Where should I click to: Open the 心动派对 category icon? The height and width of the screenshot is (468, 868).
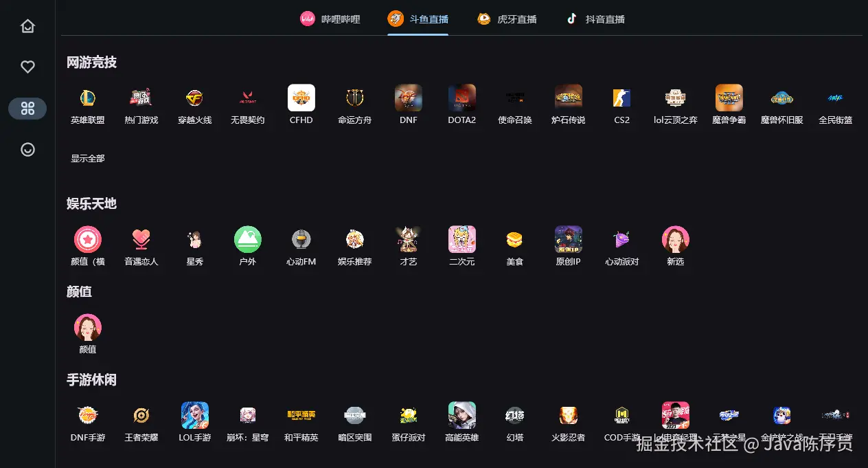[622, 239]
